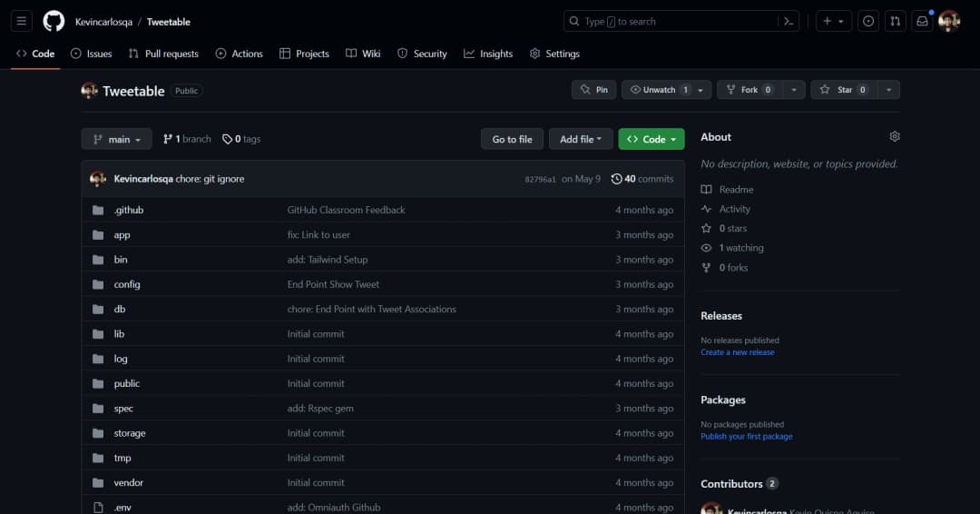View the 1 branch link
The height and width of the screenshot is (514, 980).
click(x=187, y=139)
